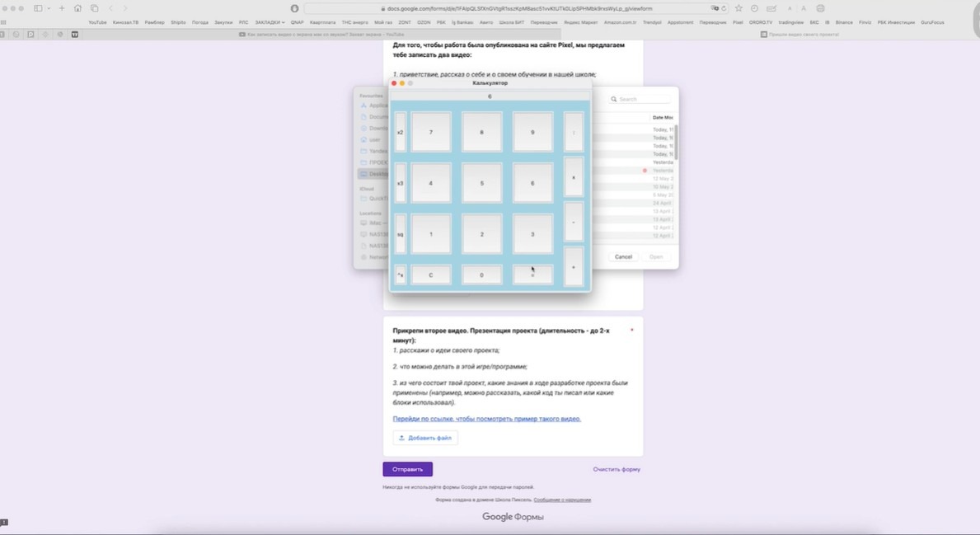
Task: Click the Search field in file dialog
Action: pos(641,99)
